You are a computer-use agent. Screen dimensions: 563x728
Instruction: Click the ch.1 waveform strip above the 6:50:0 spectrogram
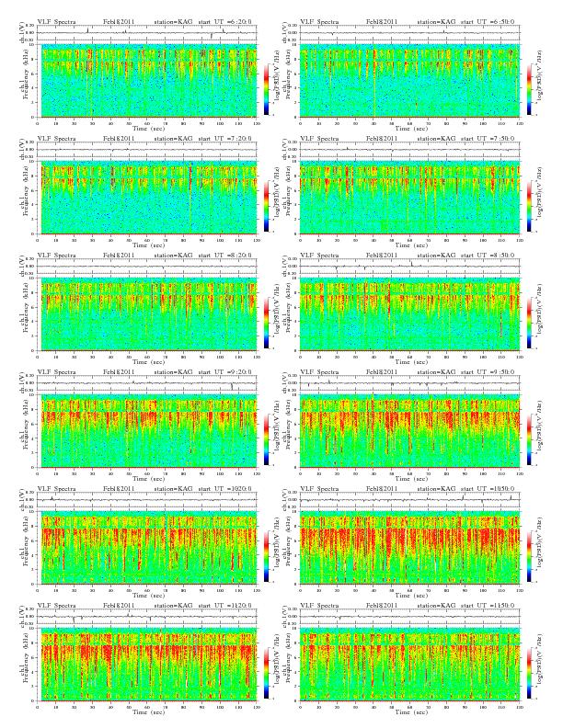(409, 33)
